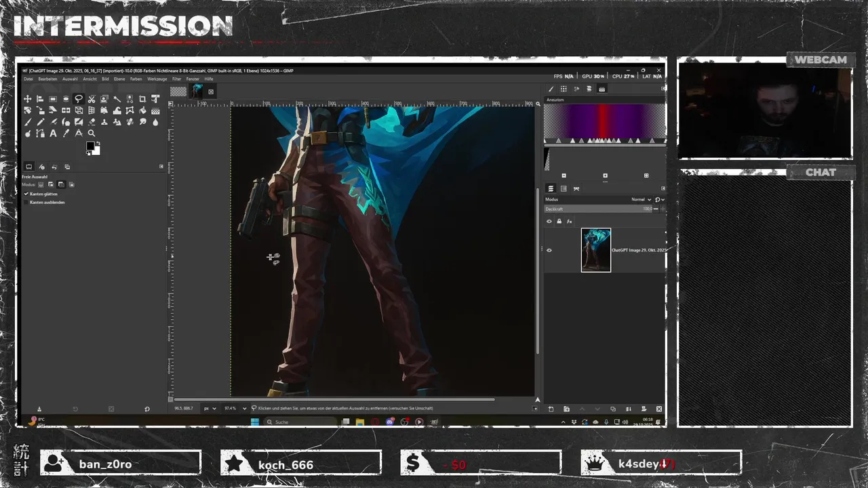Screen dimensions: 868x488
Task: Select the Move tool in GIMP toolbox
Action: 28,99
